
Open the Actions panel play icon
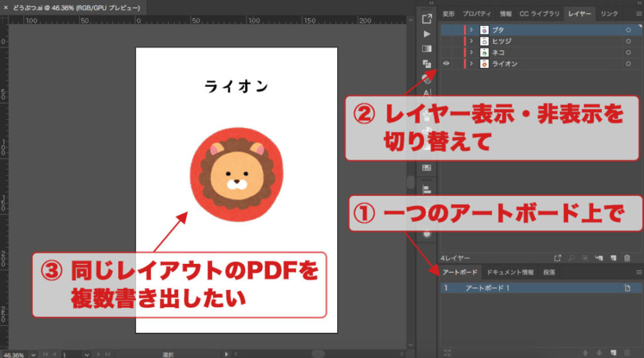click(427, 34)
